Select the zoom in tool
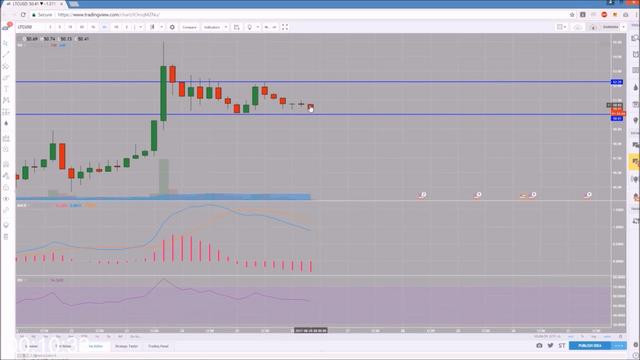 point(6,150)
